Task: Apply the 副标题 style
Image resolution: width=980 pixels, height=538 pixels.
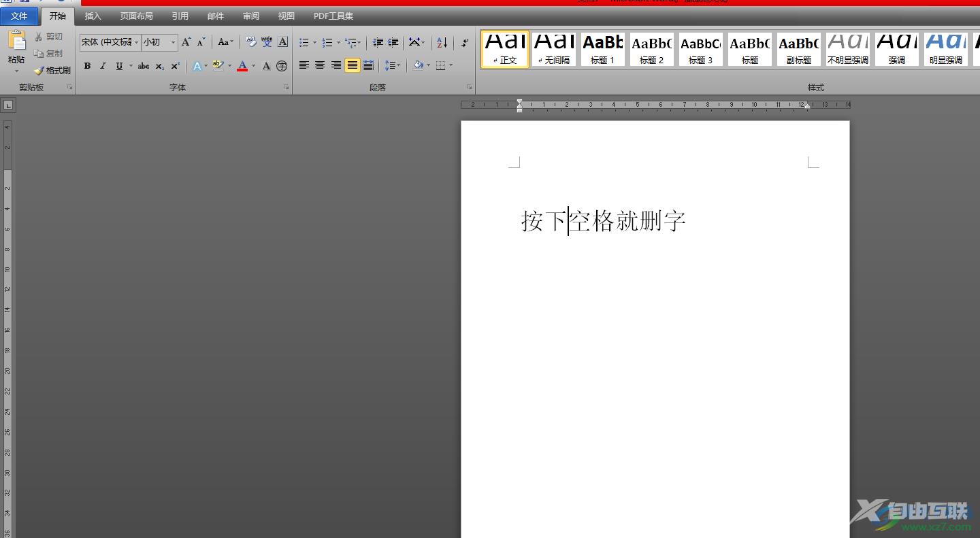Action: [799, 49]
